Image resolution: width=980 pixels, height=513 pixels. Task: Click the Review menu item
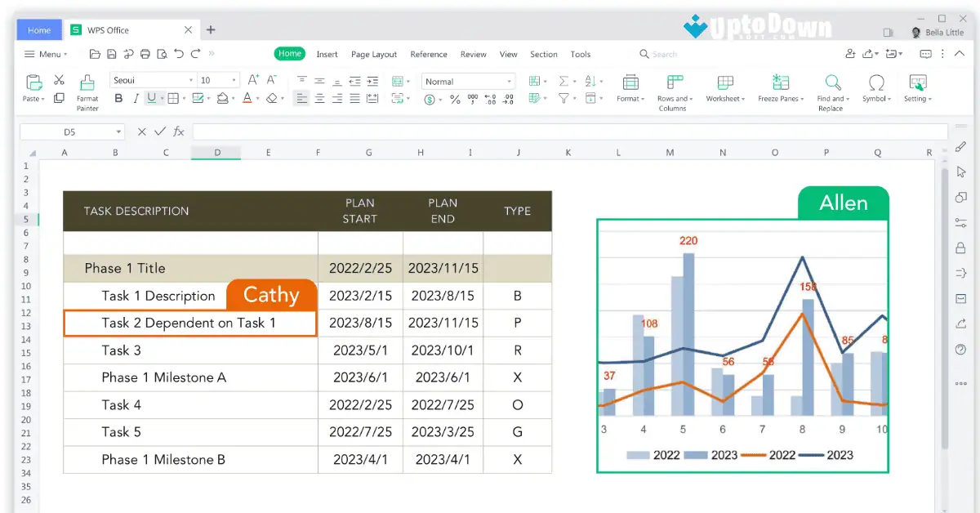[x=473, y=54]
